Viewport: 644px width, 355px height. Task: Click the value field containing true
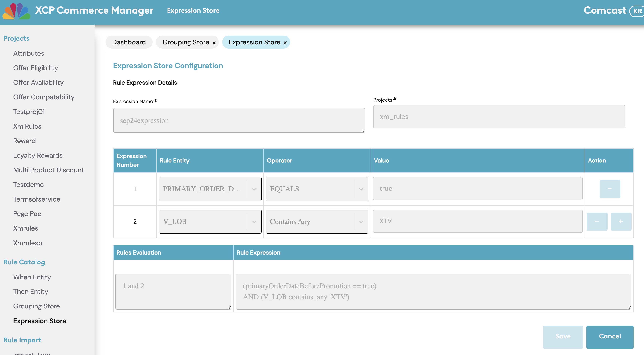477,188
